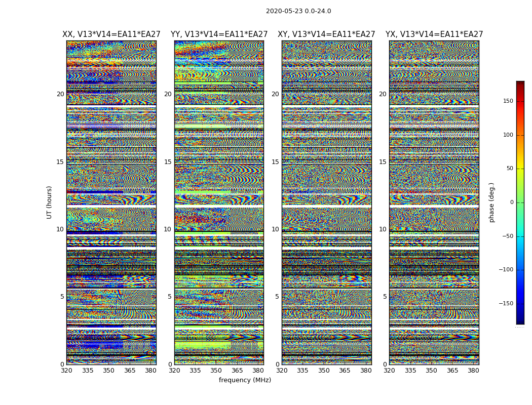532x405 pixels.
Task: Click XX panel x-axis tick 350
Action: [x=108, y=371]
